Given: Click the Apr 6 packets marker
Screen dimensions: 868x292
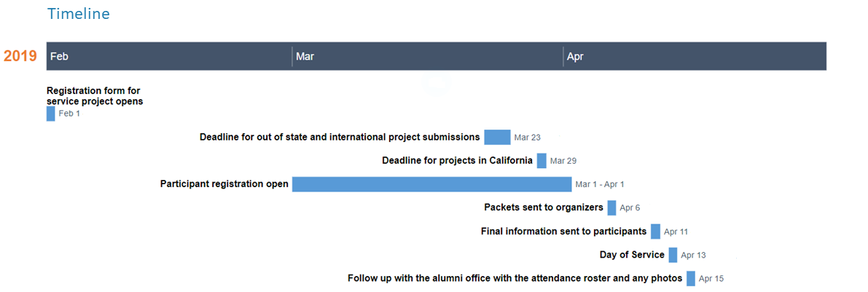Looking at the screenshot, I should tap(611, 208).
